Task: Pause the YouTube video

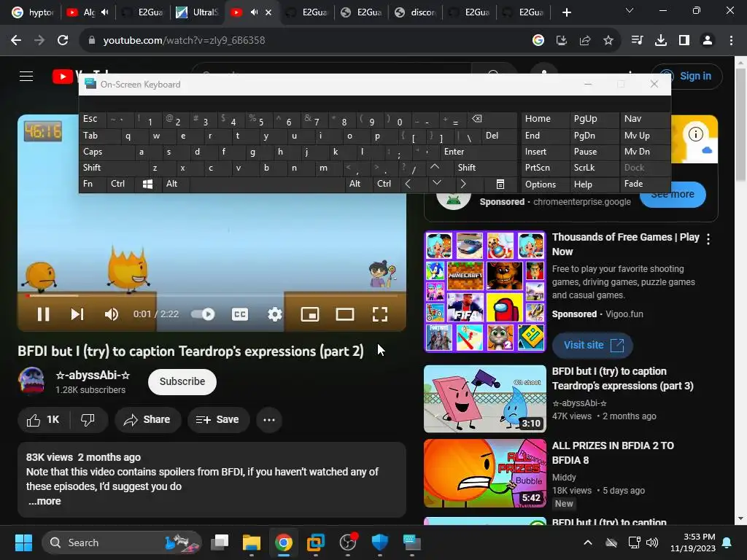Action: 43,314
